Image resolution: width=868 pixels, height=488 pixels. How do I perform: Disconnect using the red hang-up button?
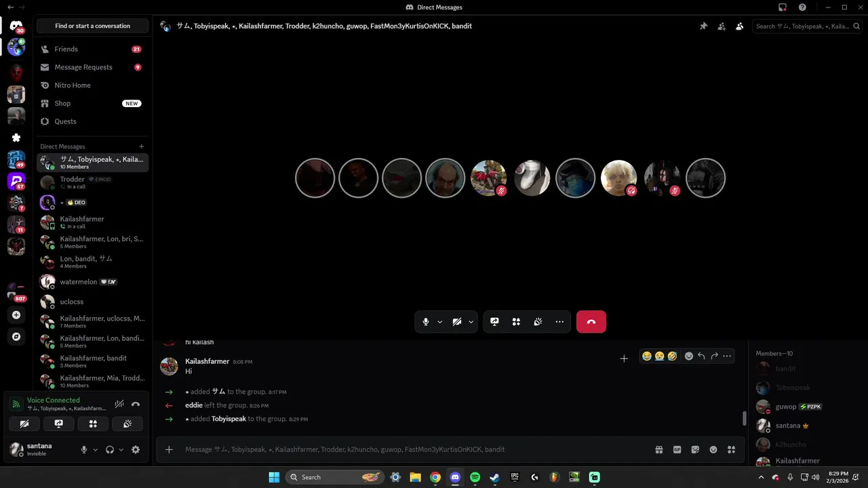[591, 322]
